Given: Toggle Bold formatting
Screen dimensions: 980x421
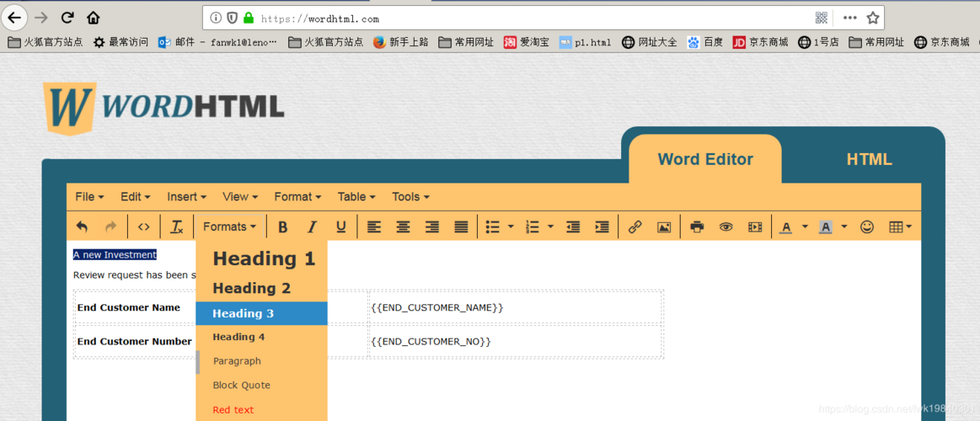Looking at the screenshot, I should (x=282, y=226).
